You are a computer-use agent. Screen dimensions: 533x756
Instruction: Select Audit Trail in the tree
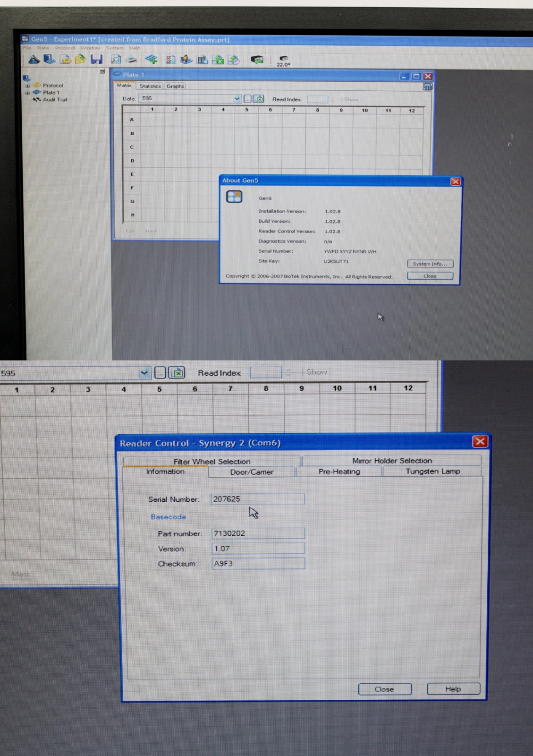[55, 100]
